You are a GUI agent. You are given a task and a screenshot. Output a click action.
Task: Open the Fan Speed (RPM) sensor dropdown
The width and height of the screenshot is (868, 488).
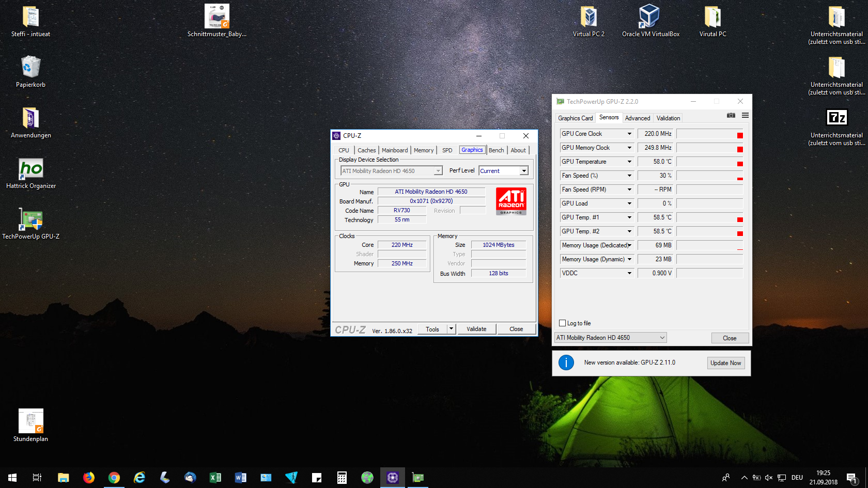[x=629, y=190]
